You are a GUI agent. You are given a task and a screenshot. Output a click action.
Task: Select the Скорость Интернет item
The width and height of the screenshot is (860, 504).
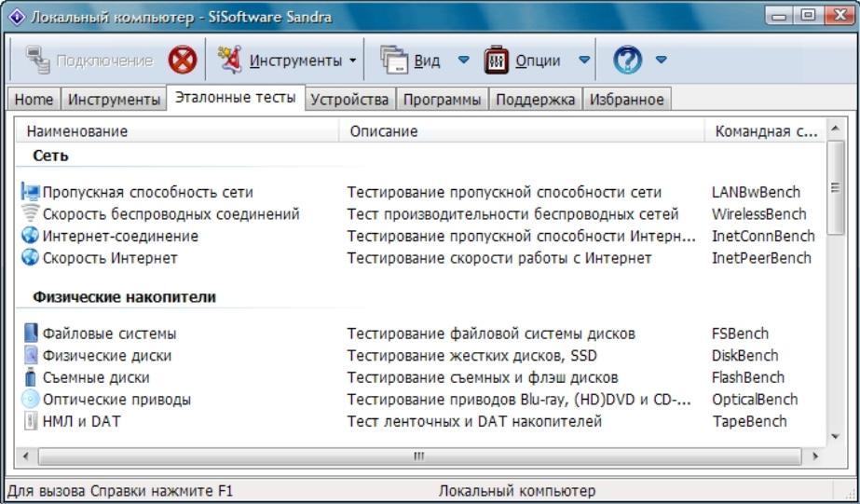110,258
